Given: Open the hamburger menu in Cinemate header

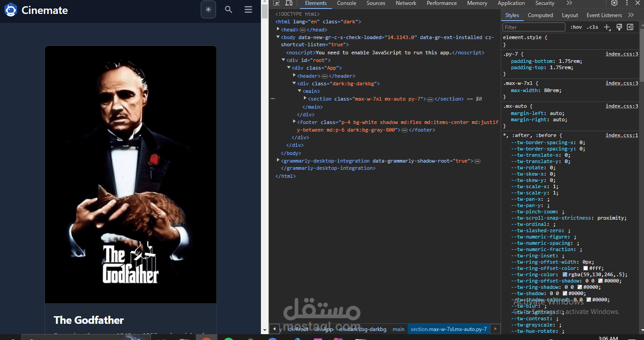Looking at the screenshot, I should [x=248, y=9].
